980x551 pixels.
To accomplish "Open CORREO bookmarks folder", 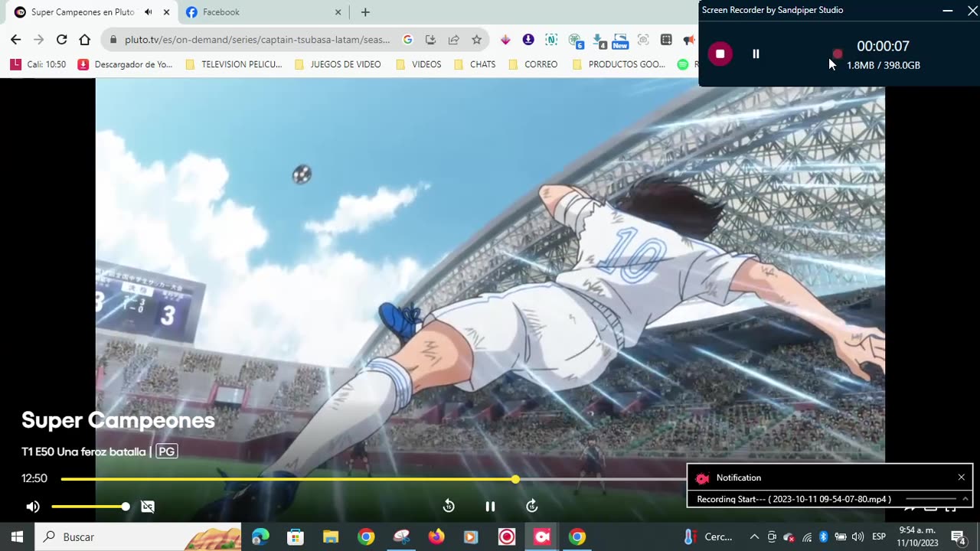I will click(533, 64).
